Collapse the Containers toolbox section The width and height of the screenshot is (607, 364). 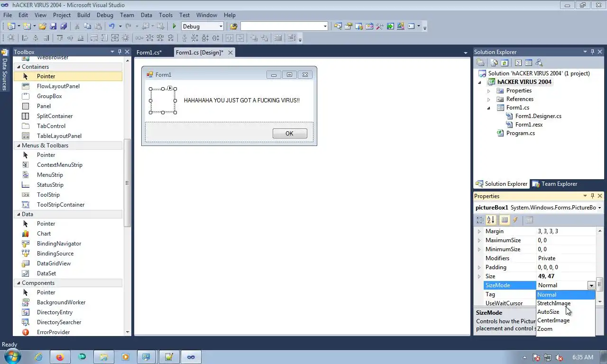point(18,67)
